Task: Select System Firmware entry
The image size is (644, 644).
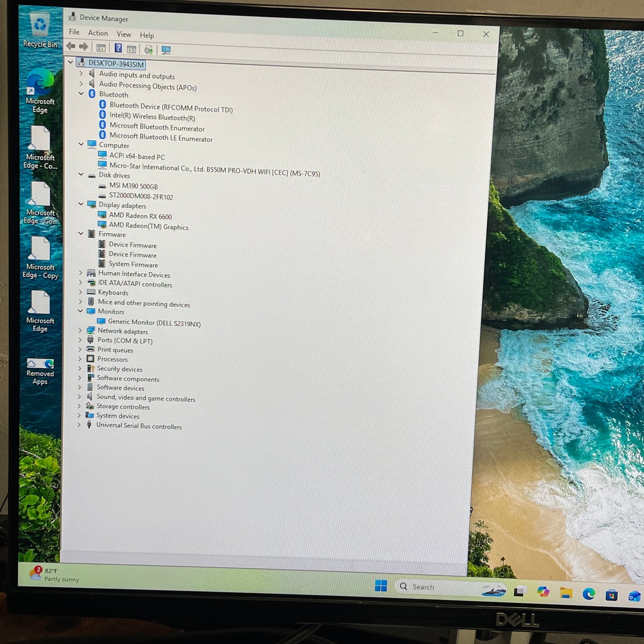Action: (x=133, y=264)
